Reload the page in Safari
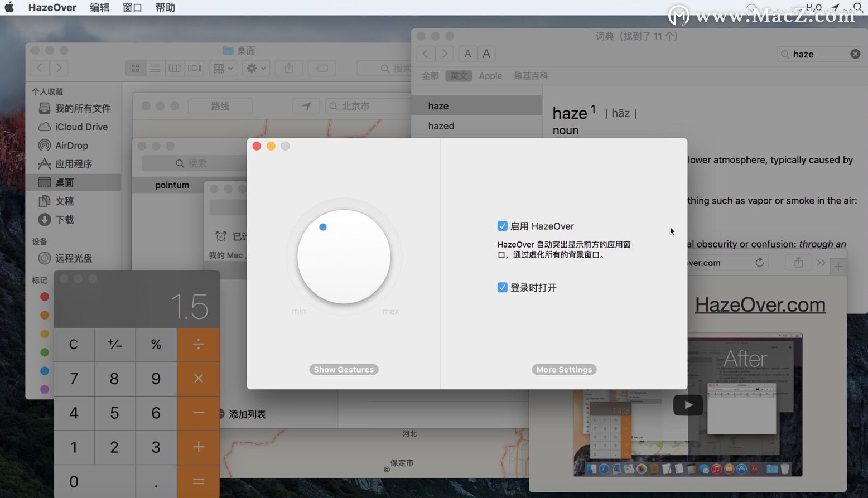This screenshot has width=868, height=498. click(x=759, y=263)
